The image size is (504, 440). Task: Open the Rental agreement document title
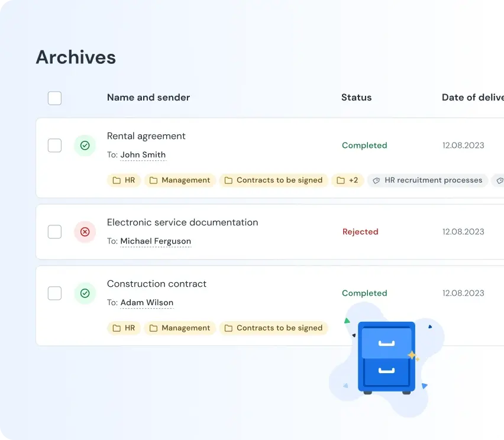[x=146, y=136]
